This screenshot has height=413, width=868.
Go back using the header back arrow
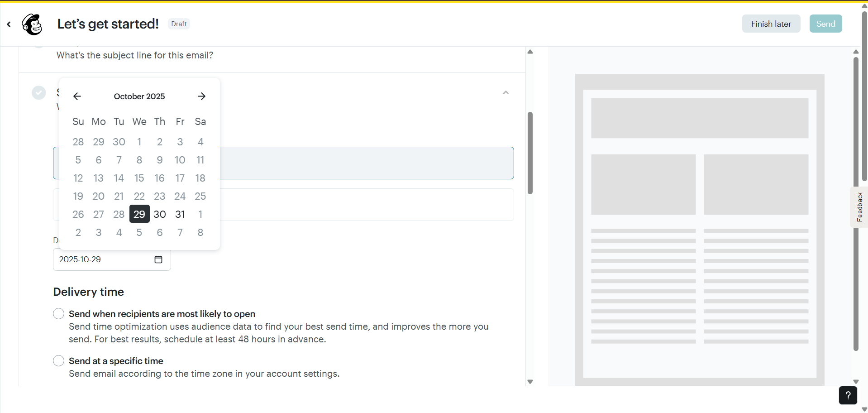point(9,24)
